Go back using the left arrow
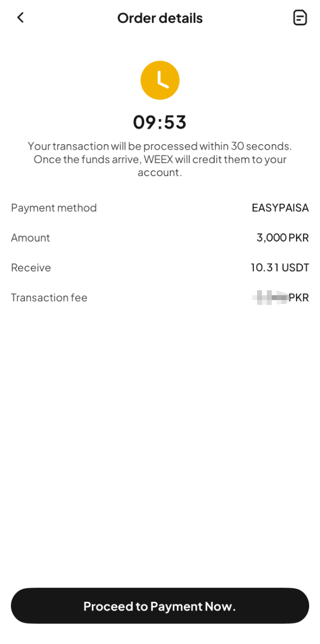The image size is (320, 644). coord(20,18)
